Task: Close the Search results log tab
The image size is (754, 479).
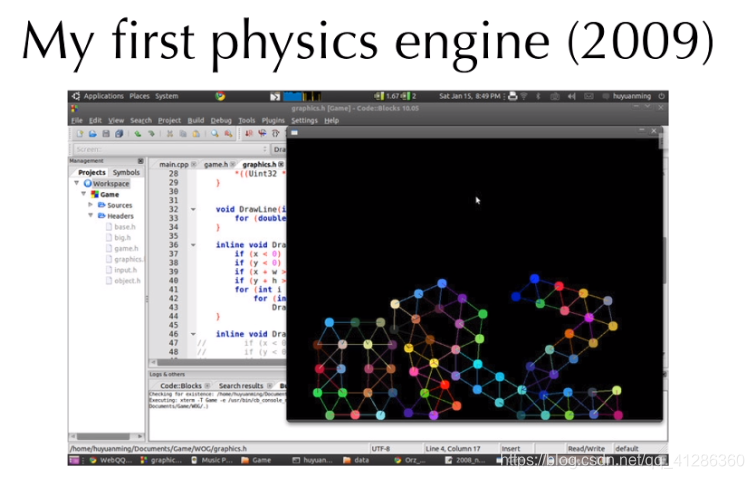Action: 270,386
